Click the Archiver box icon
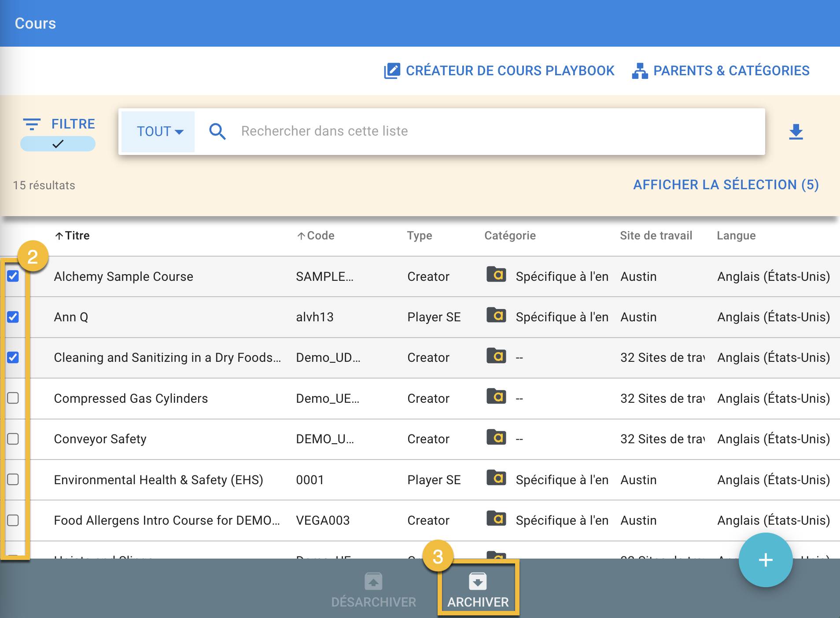 478,581
